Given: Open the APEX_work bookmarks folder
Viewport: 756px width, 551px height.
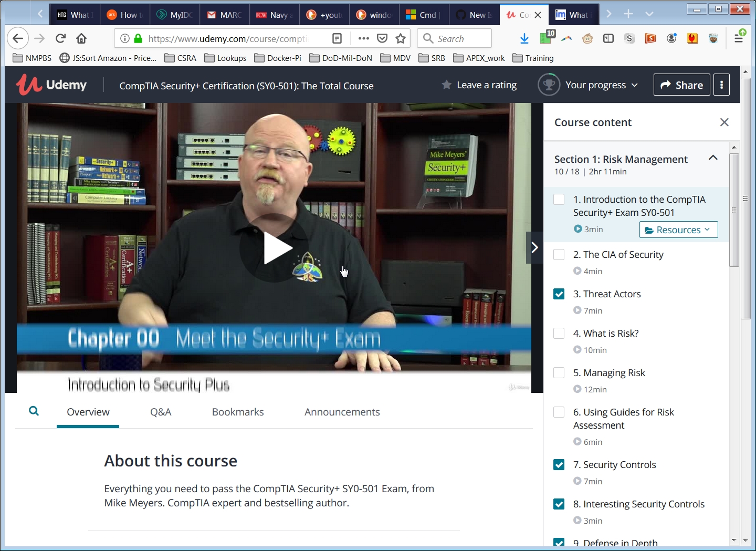Looking at the screenshot, I should pos(479,58).
